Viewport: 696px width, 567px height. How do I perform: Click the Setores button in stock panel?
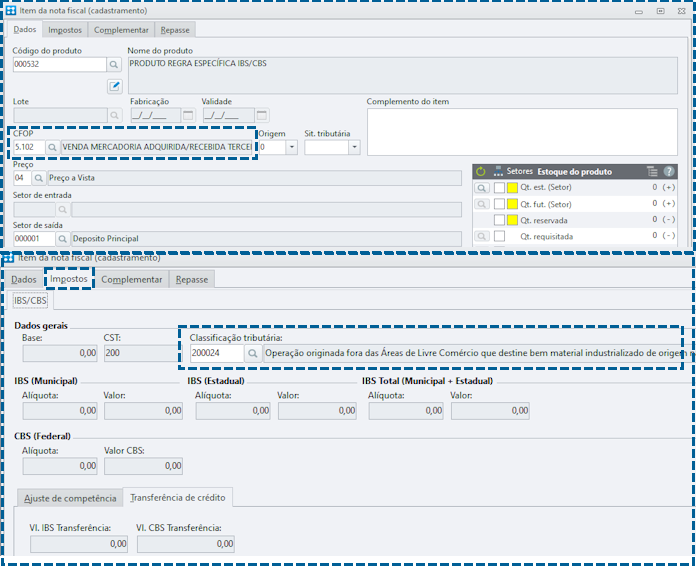coord(513,171)
